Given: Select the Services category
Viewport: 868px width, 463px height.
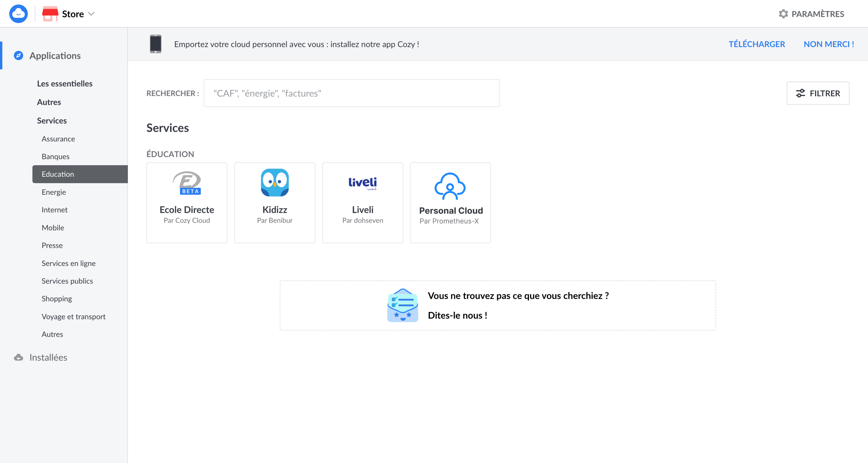Looking at the screenshot, I should (x=51, y=120).
